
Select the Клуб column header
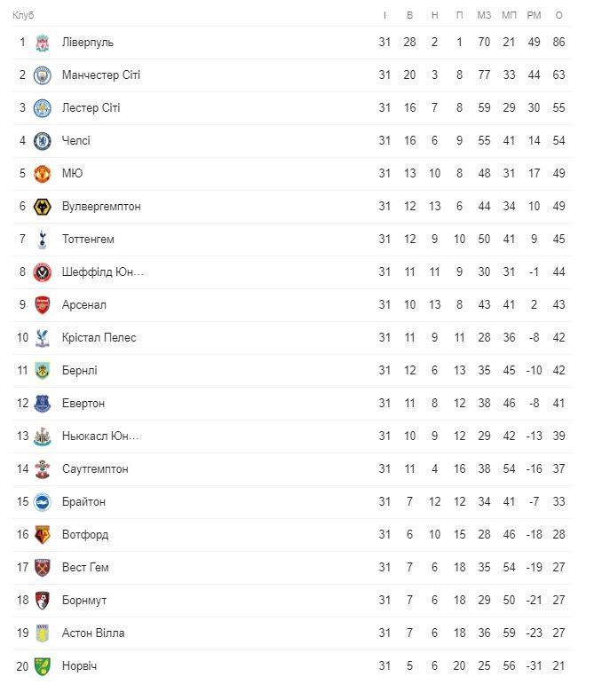click(23, 15)
